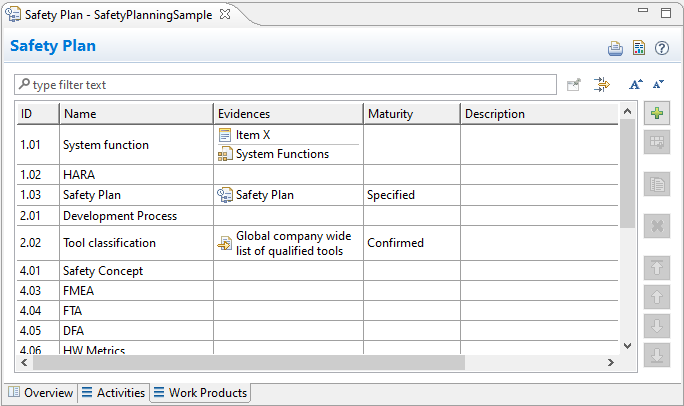Screen dimensions: 684x406
Task: Increase table font size
Action: [636, 85]
